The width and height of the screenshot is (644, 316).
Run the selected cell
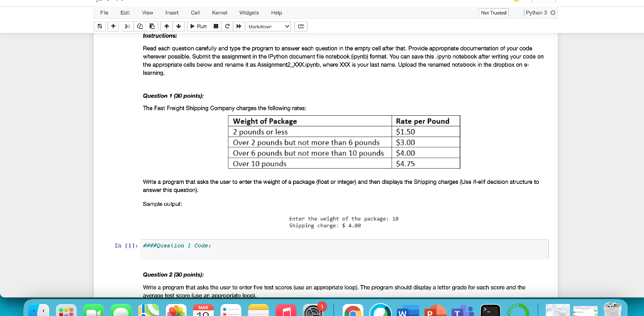(197, 26)
